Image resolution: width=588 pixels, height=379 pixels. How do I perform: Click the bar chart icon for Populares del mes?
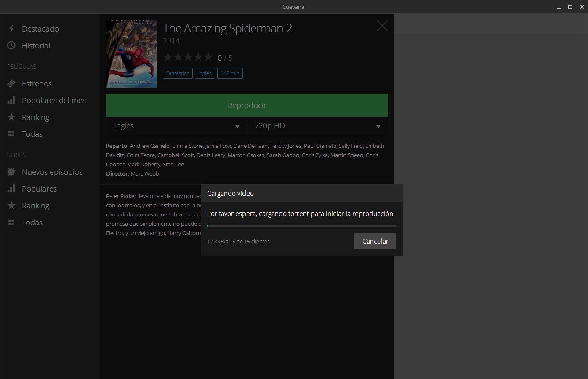point(11,100)
